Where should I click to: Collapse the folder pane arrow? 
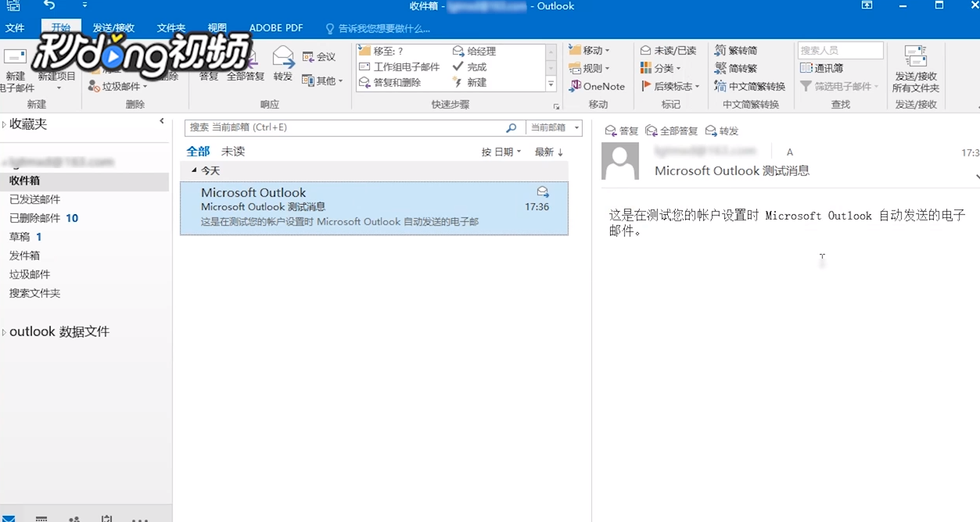[162, 121]
